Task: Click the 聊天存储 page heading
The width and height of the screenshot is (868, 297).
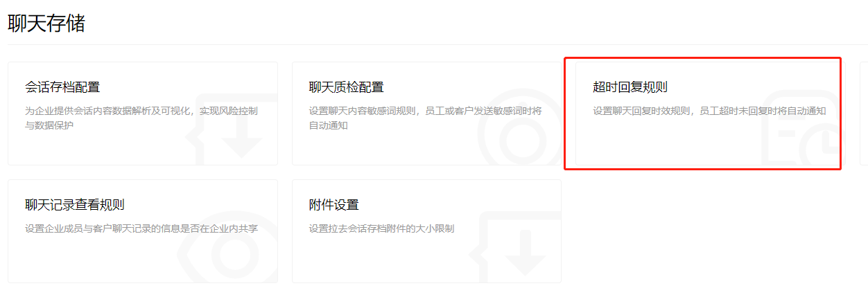Action: pyautogui.click(x=46, y=23)
